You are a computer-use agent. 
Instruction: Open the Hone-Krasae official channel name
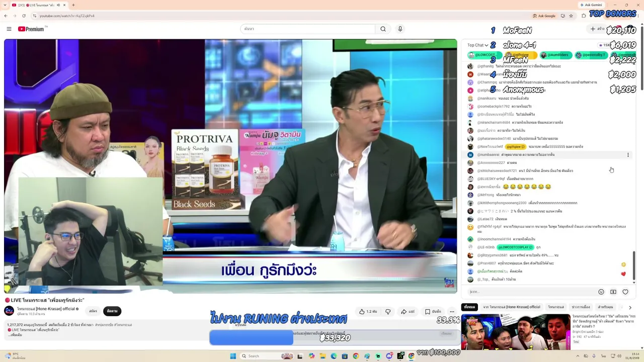pyautogui.click(x=46, y=309)
